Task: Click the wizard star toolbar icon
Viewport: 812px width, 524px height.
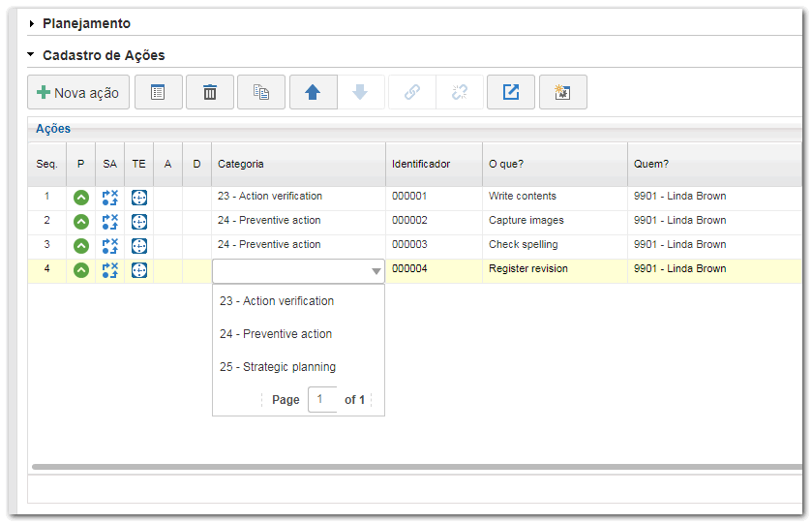Action: click(x=563, y=92)
